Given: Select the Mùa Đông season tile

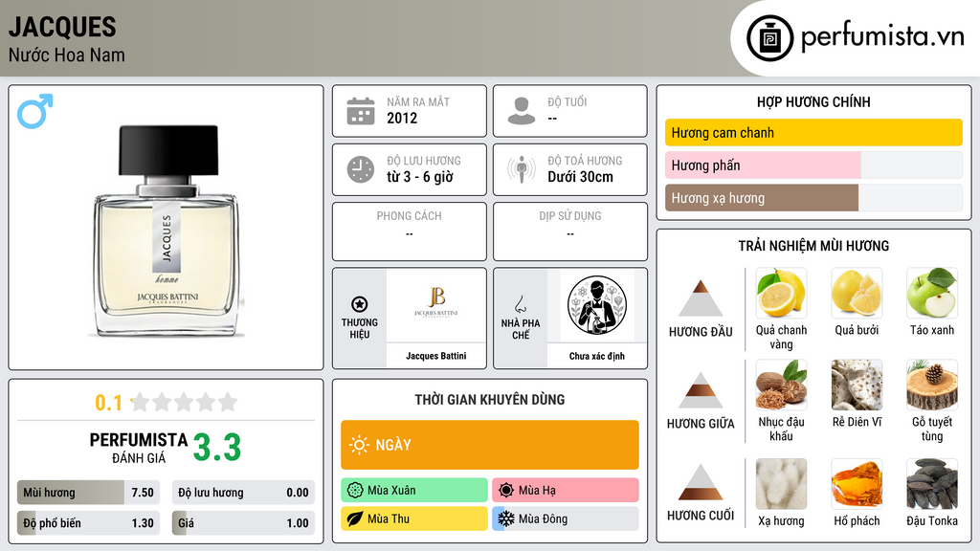Looking at the screenshot, I should pos(566,518).
